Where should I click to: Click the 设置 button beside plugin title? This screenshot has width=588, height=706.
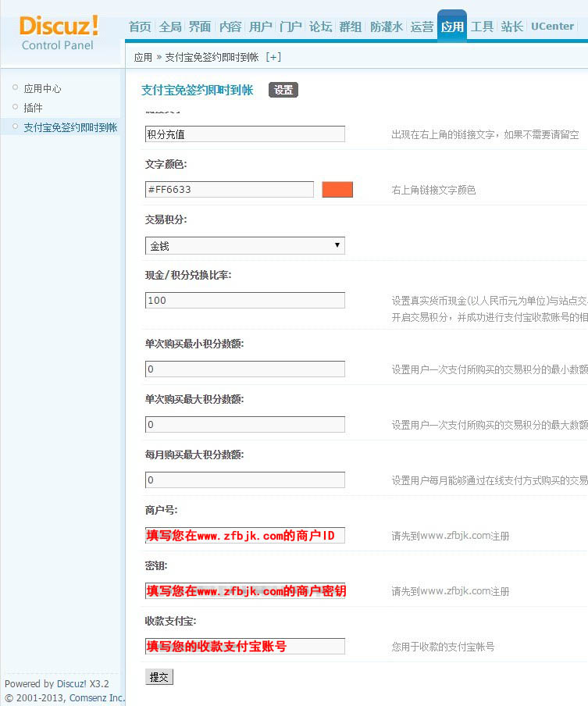coord(283,90)
